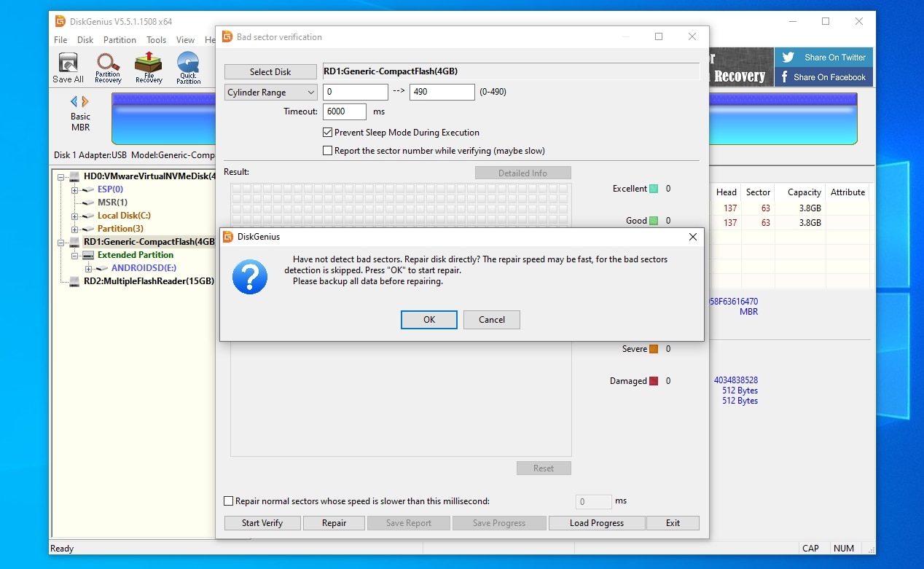The height and width of the screenshot is (569, 924).
Task: Collapse the HD0:VMwareVirtualNVMeDisk tree node
Action: pyautogui.click(x=61, y=176)
